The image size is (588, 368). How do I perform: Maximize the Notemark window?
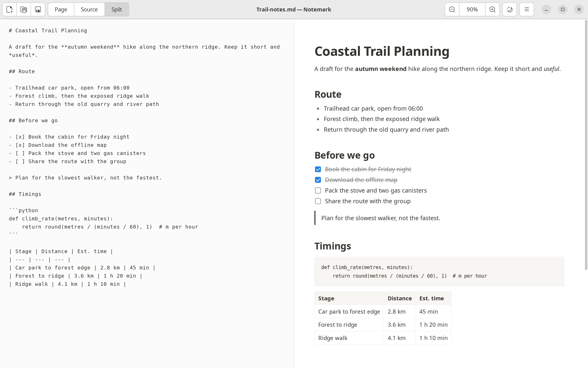coord(563,9)
